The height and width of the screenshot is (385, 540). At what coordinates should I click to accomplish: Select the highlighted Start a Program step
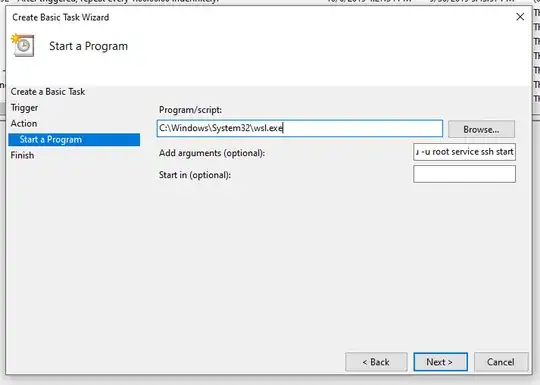[74, 139]
